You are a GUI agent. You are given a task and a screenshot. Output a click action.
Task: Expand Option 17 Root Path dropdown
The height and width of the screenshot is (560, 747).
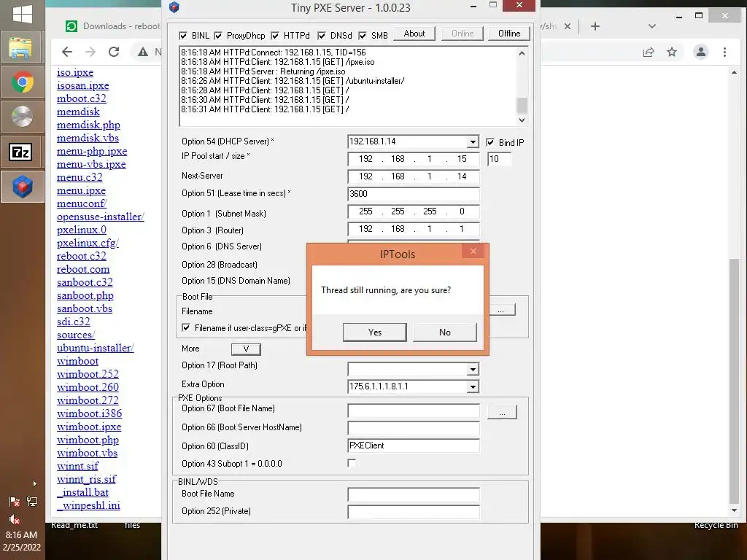pyautogui.click(x=473, y=370)
